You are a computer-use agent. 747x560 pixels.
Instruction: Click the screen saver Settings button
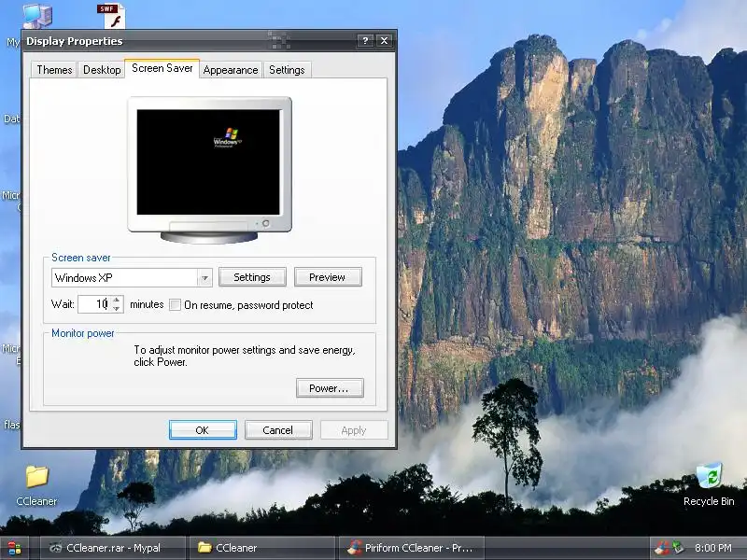tap(252, 277)
